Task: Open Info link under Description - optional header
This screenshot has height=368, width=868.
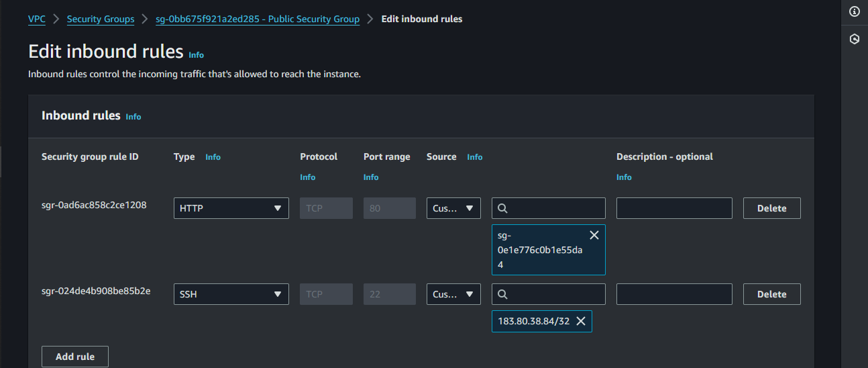Action: (624, 177)
